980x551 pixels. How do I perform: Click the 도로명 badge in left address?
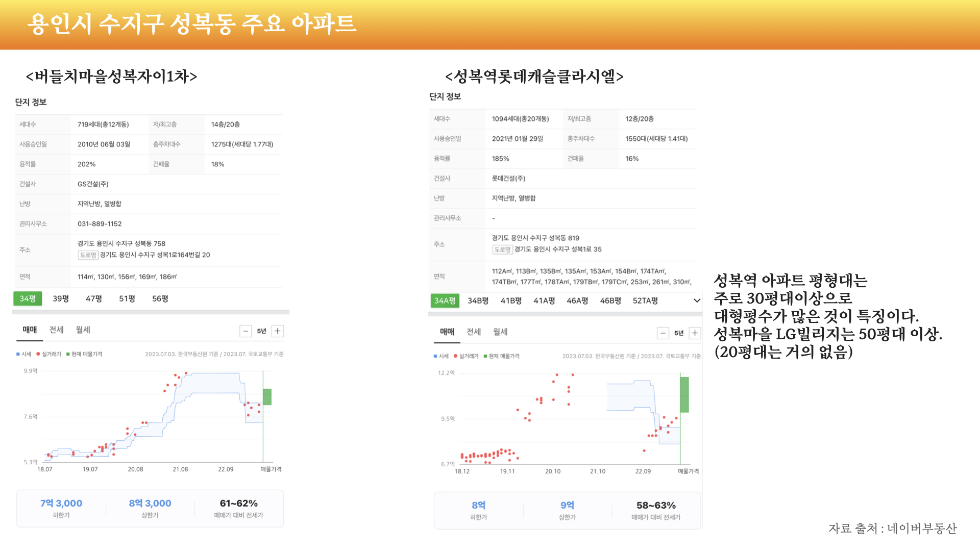click(x=88, y=255)
